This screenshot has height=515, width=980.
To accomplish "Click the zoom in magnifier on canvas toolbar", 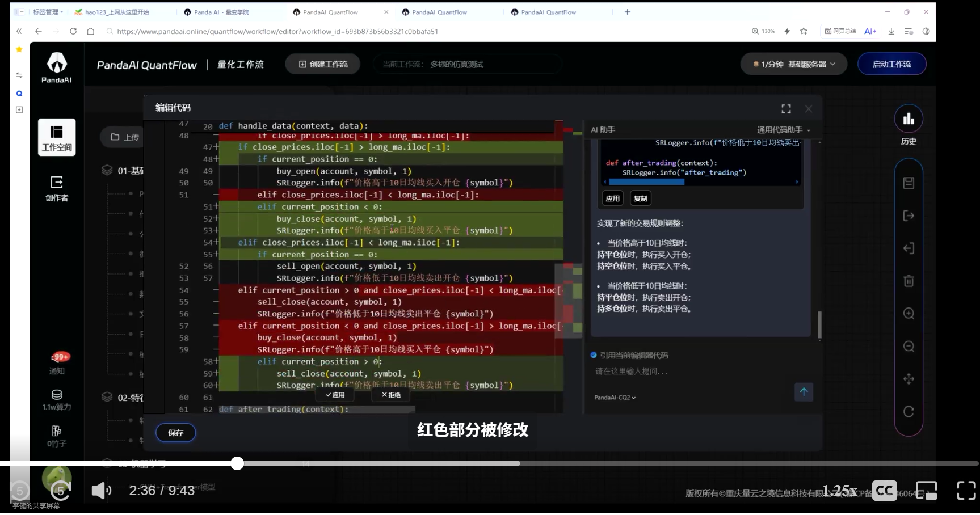I will [909, 314].
